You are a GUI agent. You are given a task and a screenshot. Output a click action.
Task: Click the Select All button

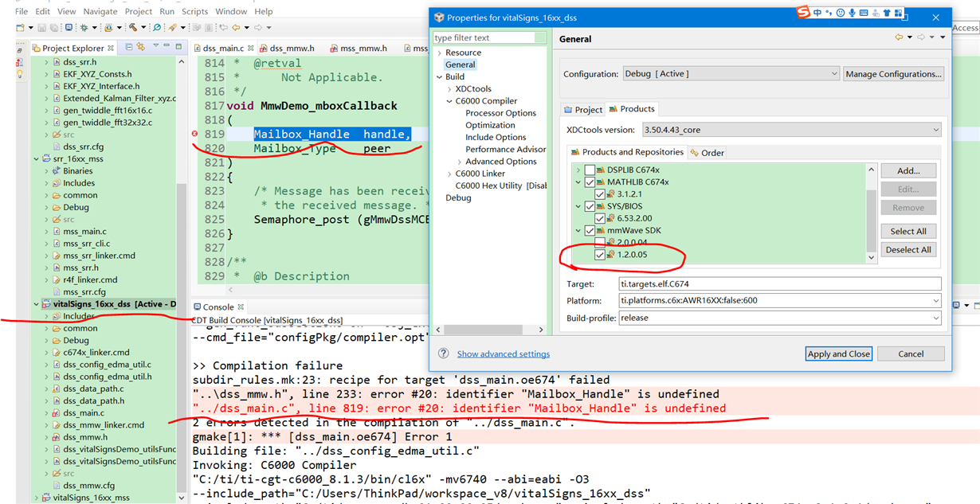click(908, 231)
